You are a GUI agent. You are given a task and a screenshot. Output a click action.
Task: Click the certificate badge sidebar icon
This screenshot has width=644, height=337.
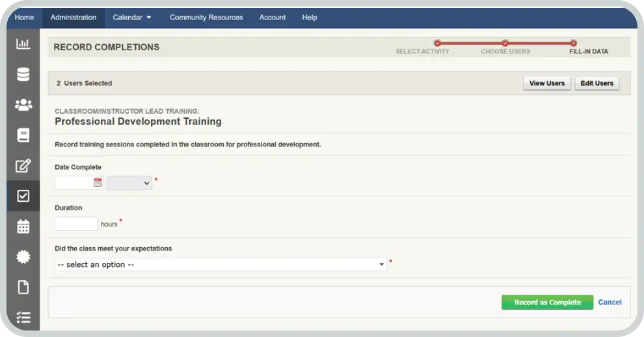point(23,257)
